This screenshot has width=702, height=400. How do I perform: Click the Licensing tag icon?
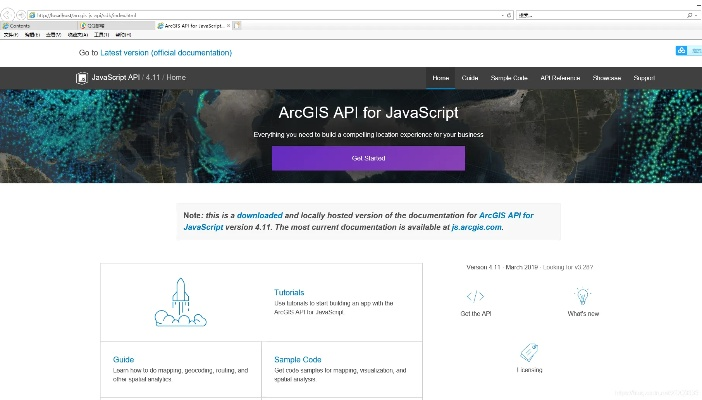tap(529, 352)
